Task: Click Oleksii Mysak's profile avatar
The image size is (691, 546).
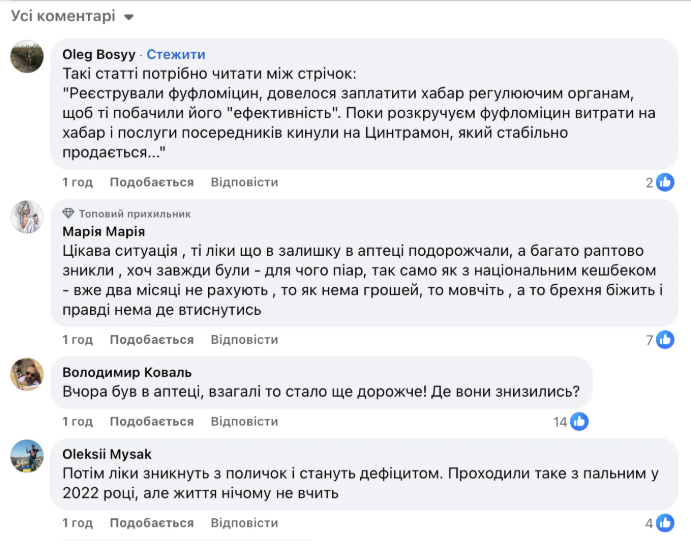Action: point(27,456)
